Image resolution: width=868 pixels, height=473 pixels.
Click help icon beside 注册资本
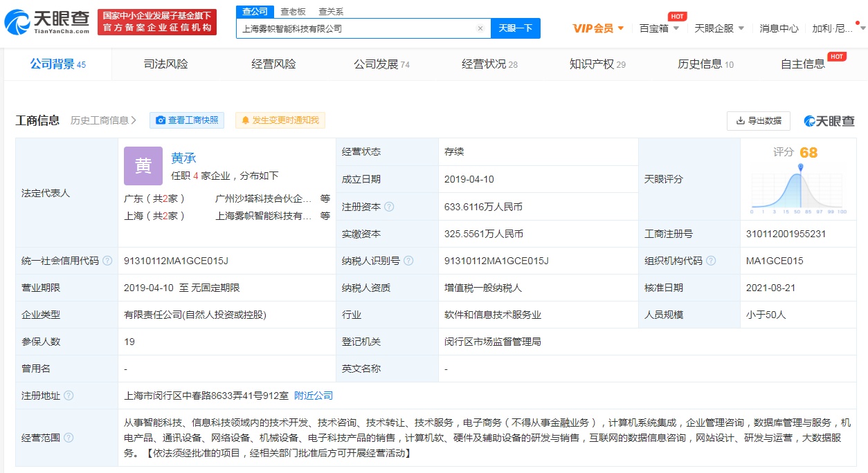389,207
